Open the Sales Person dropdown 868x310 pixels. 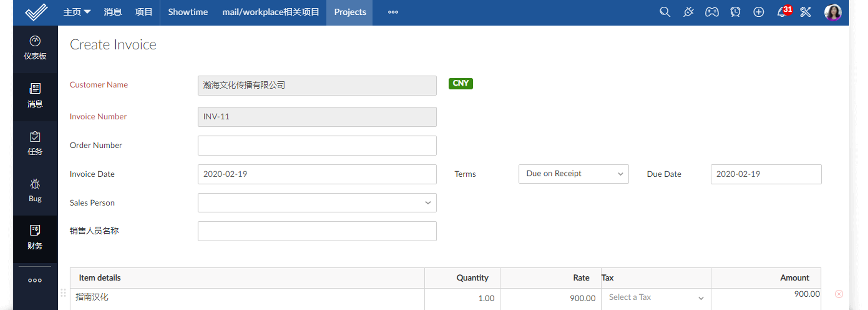(317, 203)
